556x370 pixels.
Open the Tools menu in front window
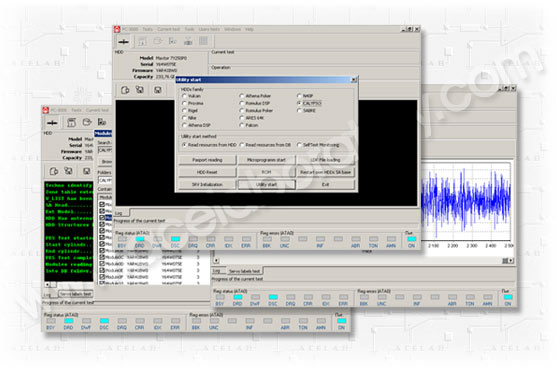click(x=189, y=29)
